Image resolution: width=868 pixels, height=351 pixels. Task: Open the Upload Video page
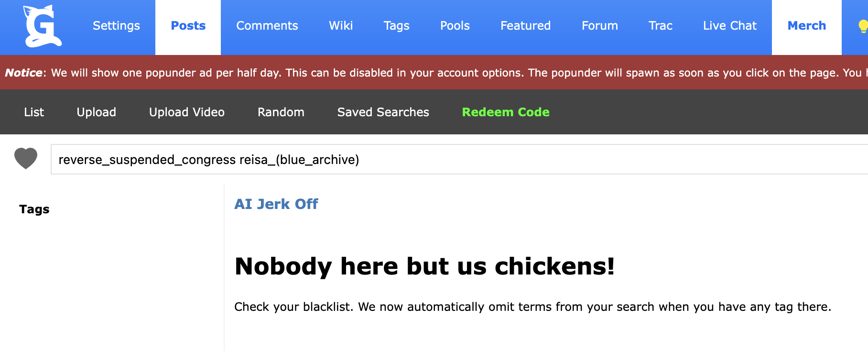[187, 112]
